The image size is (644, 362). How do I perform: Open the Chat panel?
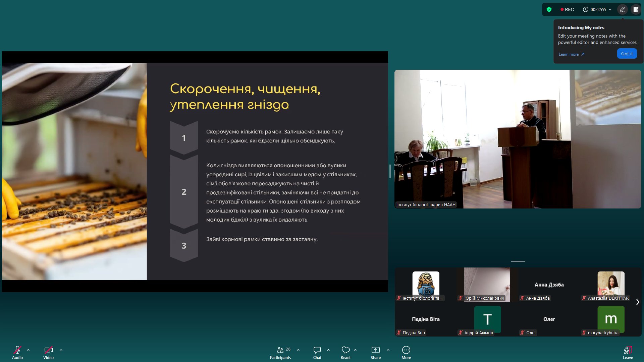pos(317,350)
